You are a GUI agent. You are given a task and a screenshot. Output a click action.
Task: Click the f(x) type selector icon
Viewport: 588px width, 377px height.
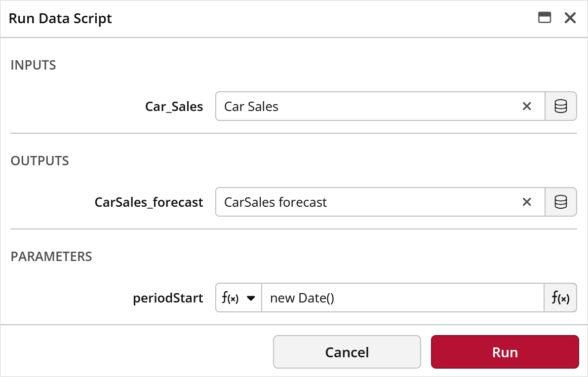coord(230,298)
